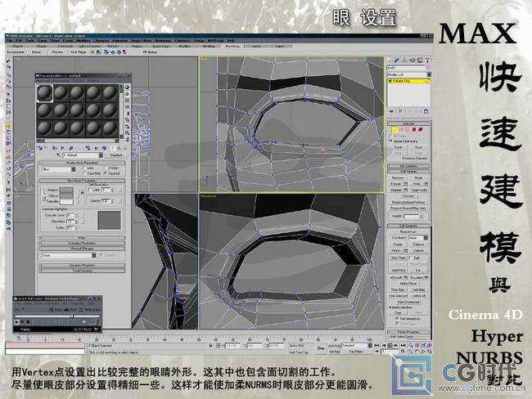
Task: Open the Motion command panel tab
Action: click(x=413, y=61)
